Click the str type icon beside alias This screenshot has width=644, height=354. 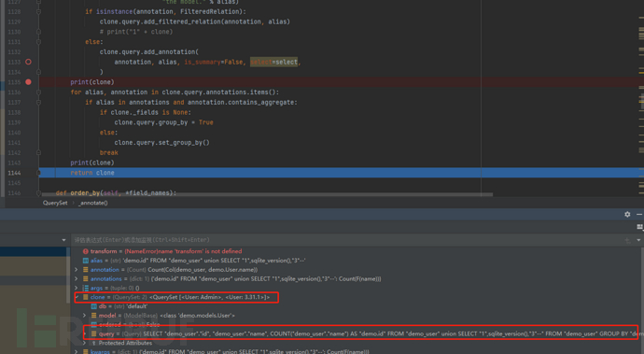point(86,261)
